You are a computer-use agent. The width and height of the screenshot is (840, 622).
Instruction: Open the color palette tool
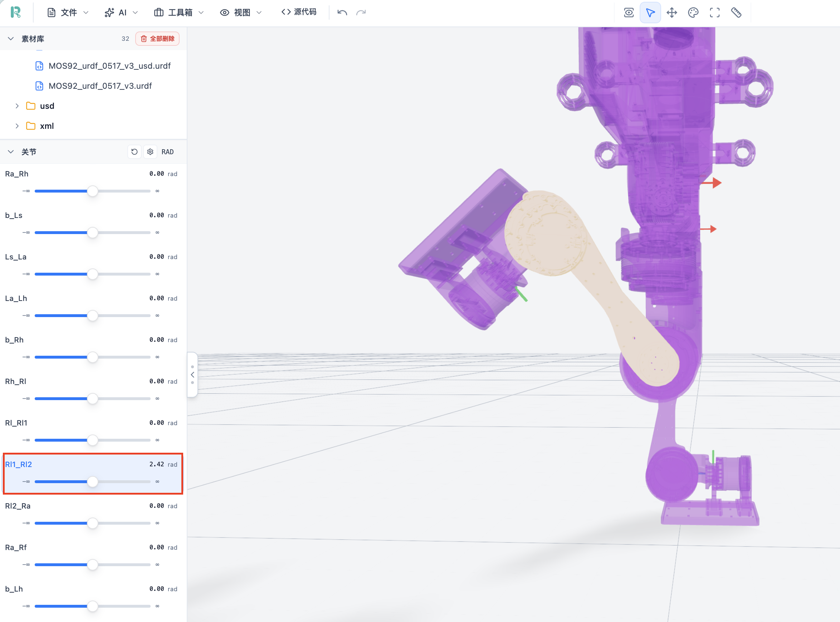pyautogui.click(x=693, y=13)
